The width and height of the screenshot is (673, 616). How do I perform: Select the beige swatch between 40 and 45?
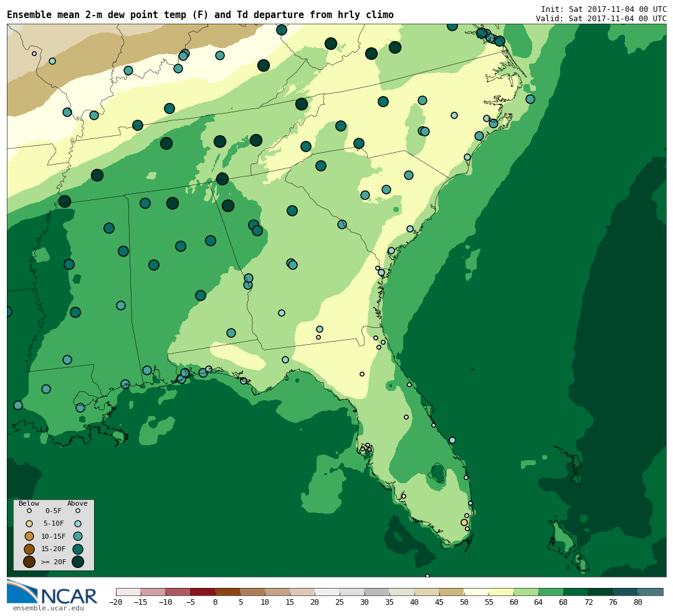pos(427,592)
